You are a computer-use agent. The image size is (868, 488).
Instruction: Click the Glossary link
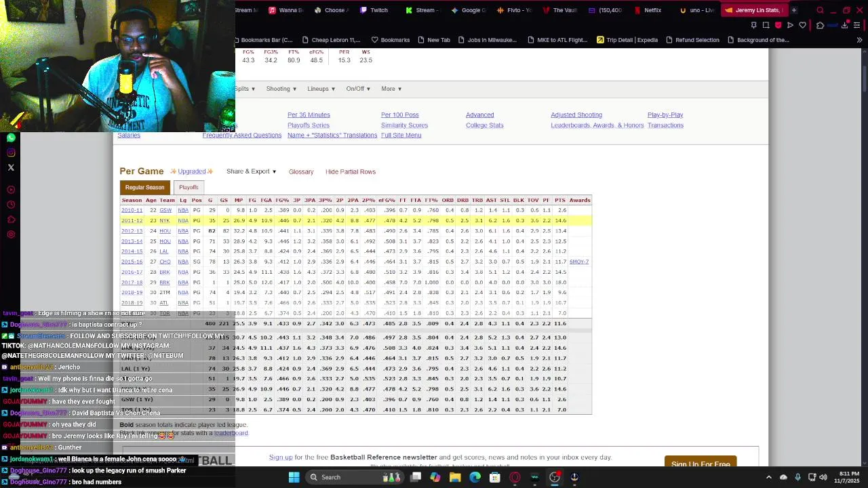point(301,172)
